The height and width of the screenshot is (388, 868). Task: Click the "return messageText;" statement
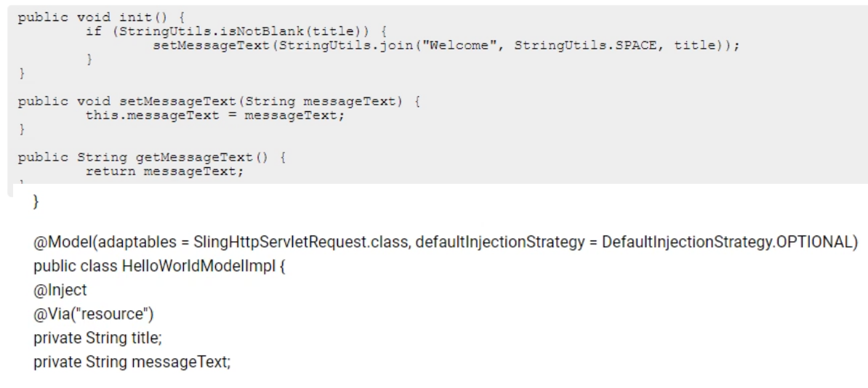[x=164, y=171]
